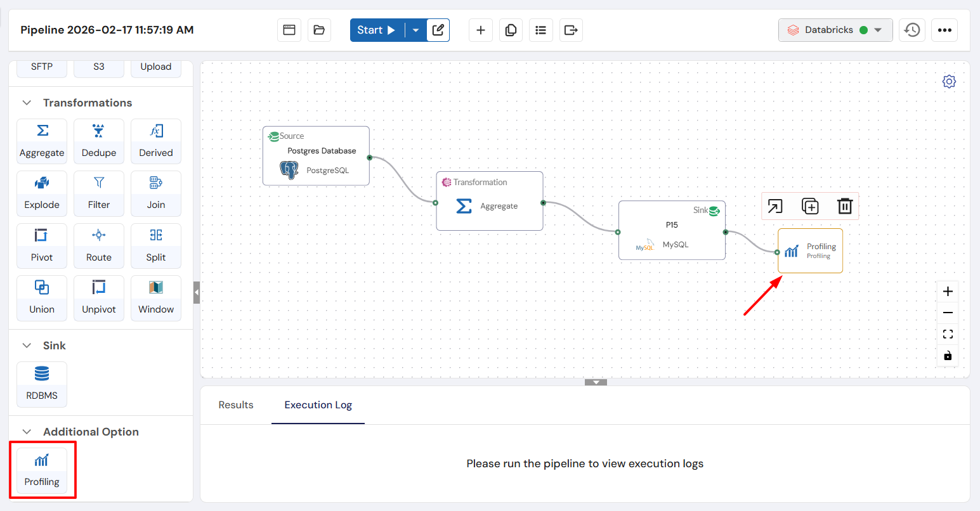The image size is (980, 511).
Task: Collapse the Transformations section
Action: tap(27, 103)
